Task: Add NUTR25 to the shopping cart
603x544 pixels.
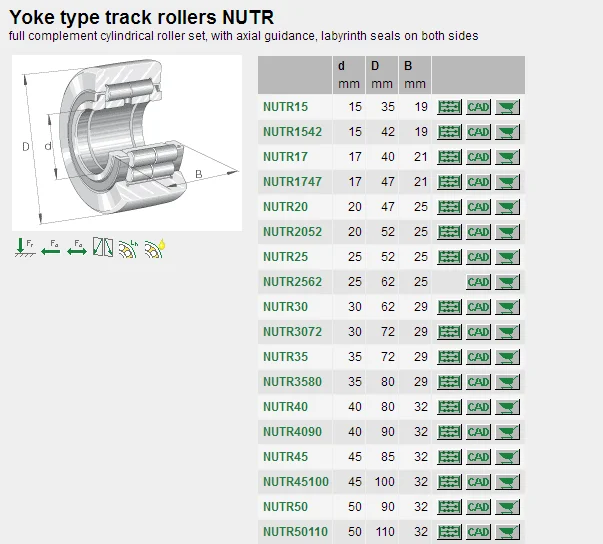Action: (x=507, y=257)
